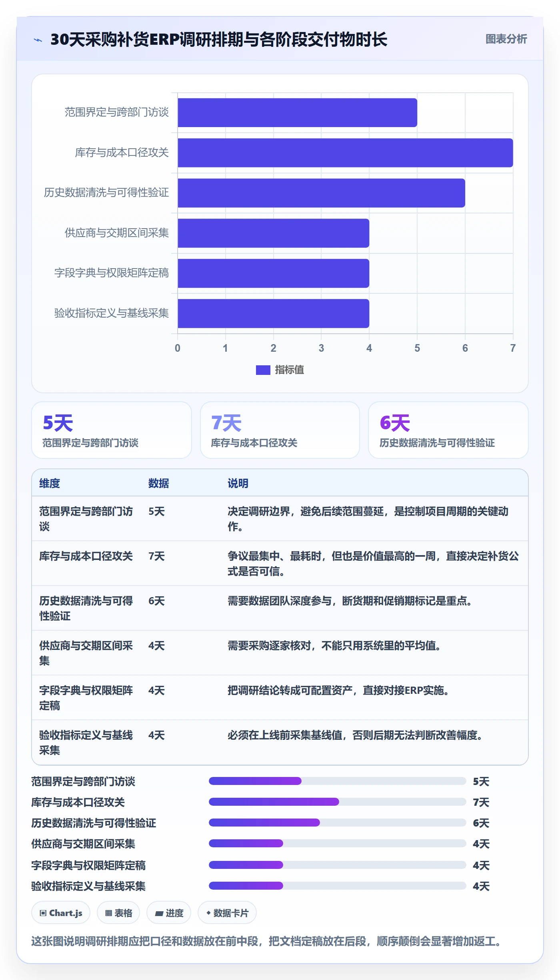This screenshot has height=980, width=560.
Task: Click the 供应商与交期区间采集 progress bar
Action: (337, 843)
